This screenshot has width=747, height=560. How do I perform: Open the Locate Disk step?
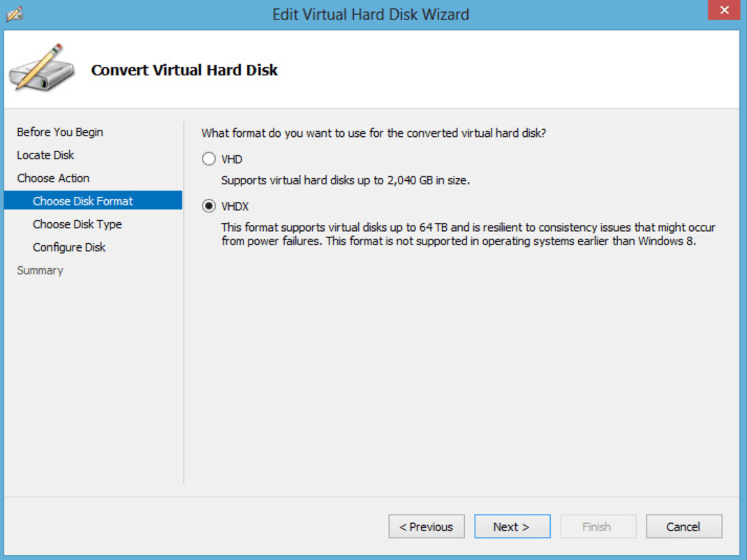pyautogui.click(x=45, y=155)
